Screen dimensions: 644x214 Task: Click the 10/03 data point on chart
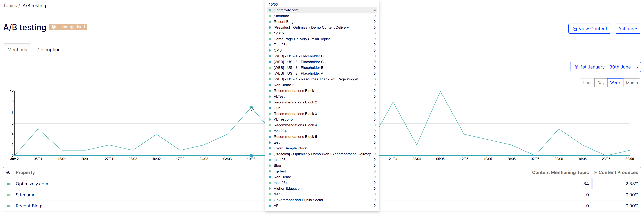click(x=251, y=107)
